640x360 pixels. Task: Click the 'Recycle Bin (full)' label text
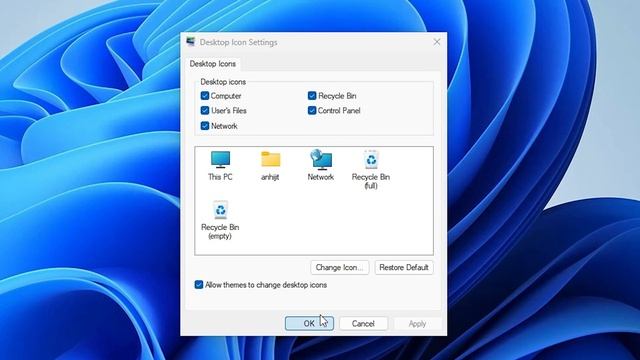[x=371, y=181]
